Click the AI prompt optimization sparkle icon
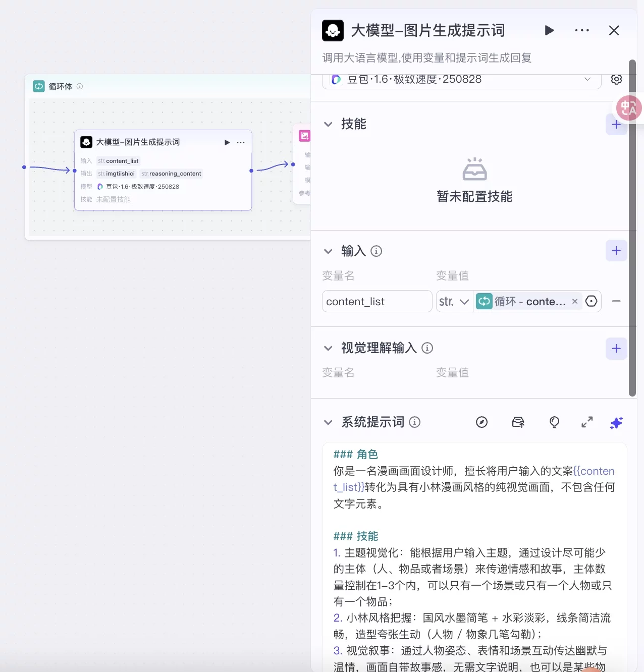This screenshot has width=644, height=672. pos(616,423)
